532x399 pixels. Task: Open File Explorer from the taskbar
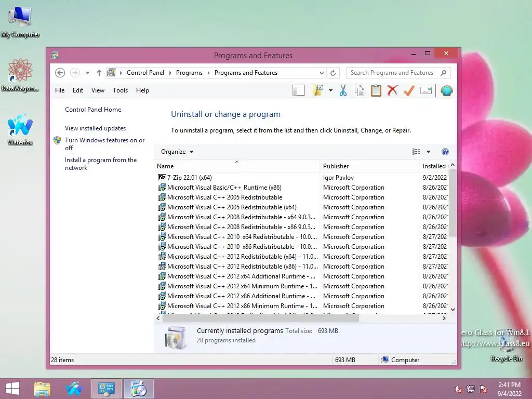(x=42, y=389)
